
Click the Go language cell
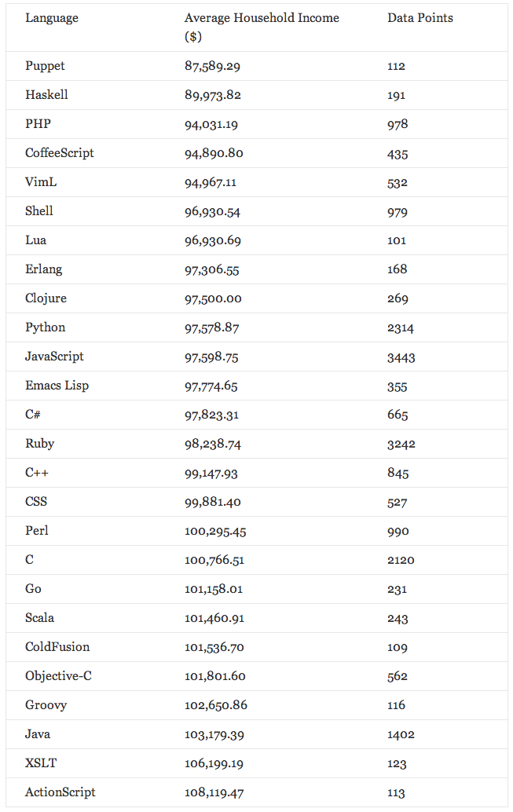pyautogui.click(x=33, y=589)
